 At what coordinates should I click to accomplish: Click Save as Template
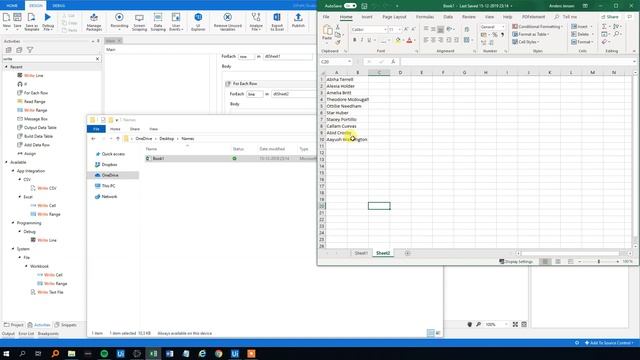coord(31,22)
